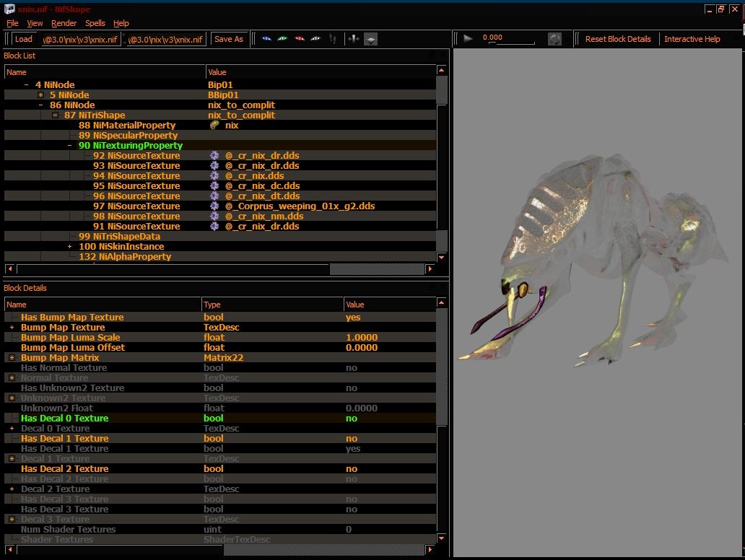Viewport: 745px width, 560px height.
Task: Click the Load button
Action: (x=23, y=39)
